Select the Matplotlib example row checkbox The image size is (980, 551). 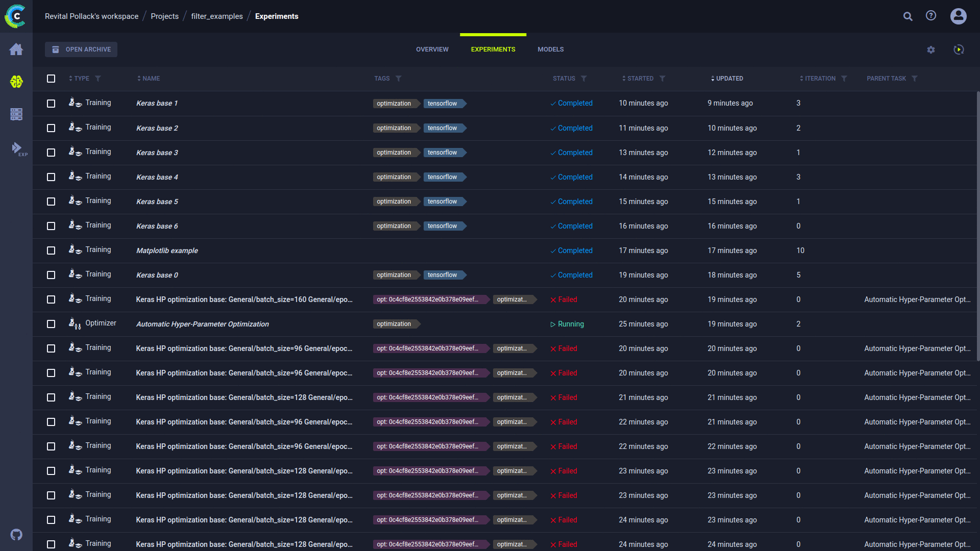tap(51, 251)
